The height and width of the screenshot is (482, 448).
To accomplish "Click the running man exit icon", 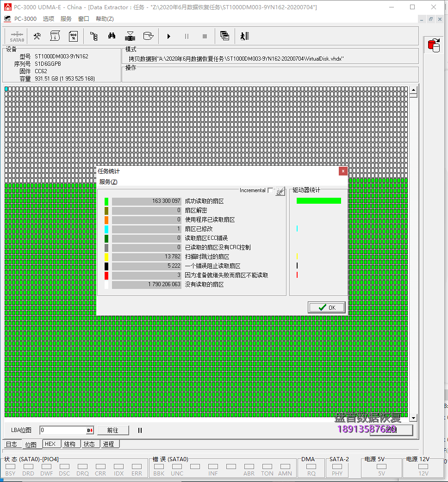I will pyautogui.click(x=244, y=36).
